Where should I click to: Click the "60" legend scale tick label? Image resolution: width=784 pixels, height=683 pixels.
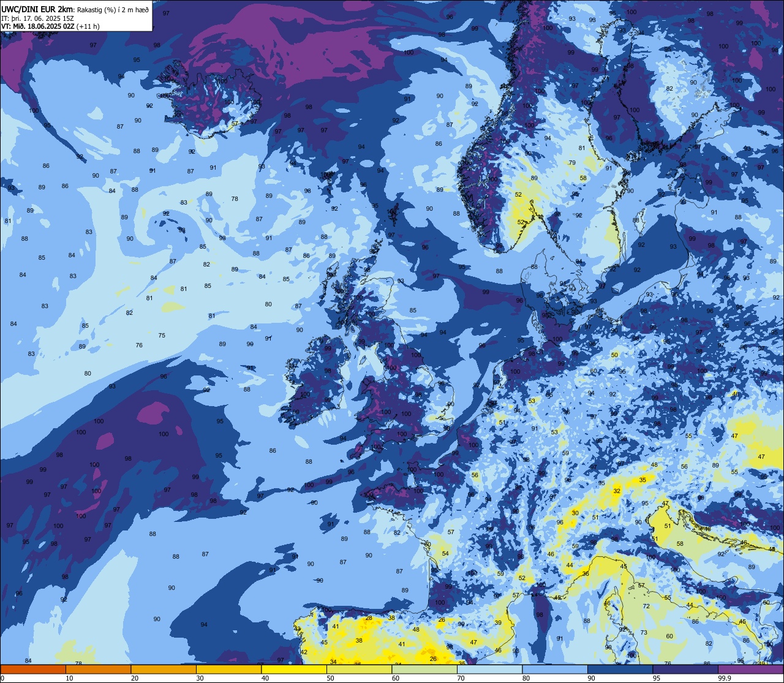pos(396,678)
